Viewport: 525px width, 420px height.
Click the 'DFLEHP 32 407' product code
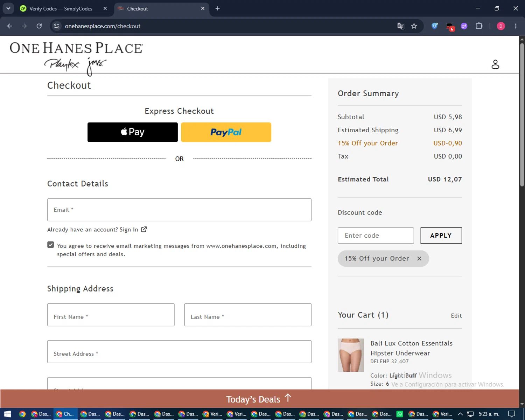tap(390, 361)
